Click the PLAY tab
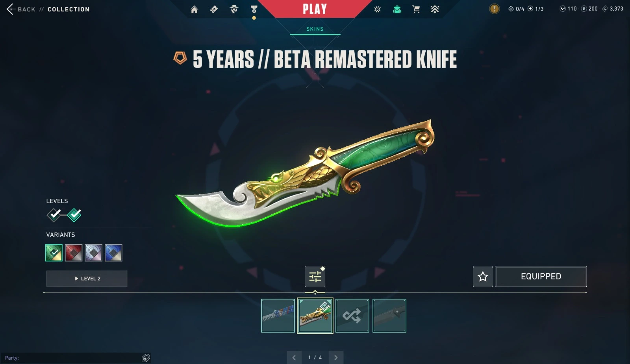 [x=315, y=9]
